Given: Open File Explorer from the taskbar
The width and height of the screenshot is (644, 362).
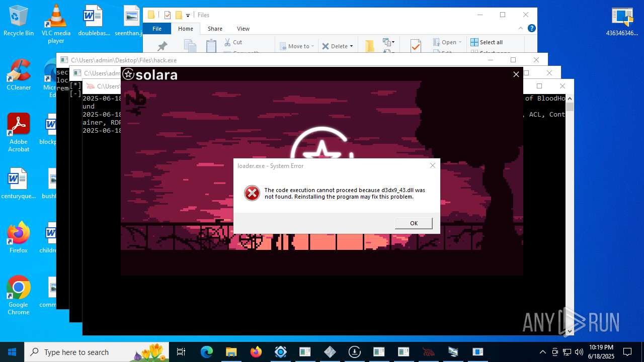Looking at the screenshot, I should tap(231, 352).
